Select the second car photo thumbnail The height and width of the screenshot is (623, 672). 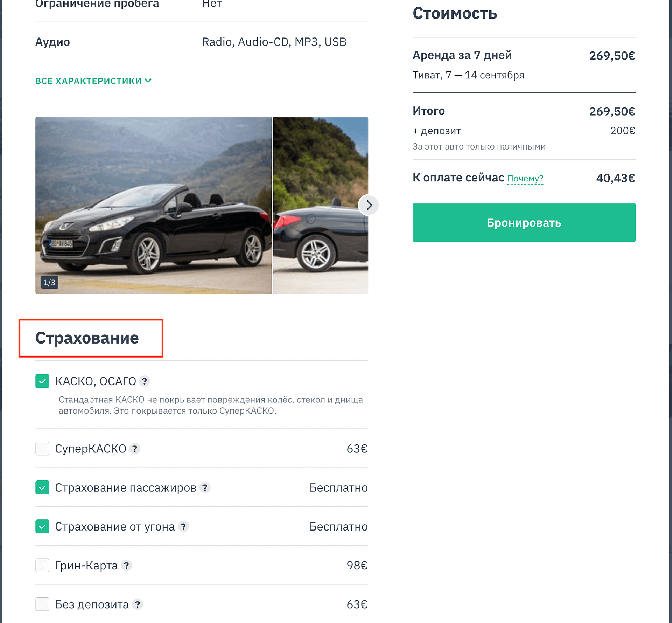tap(321, 205)
